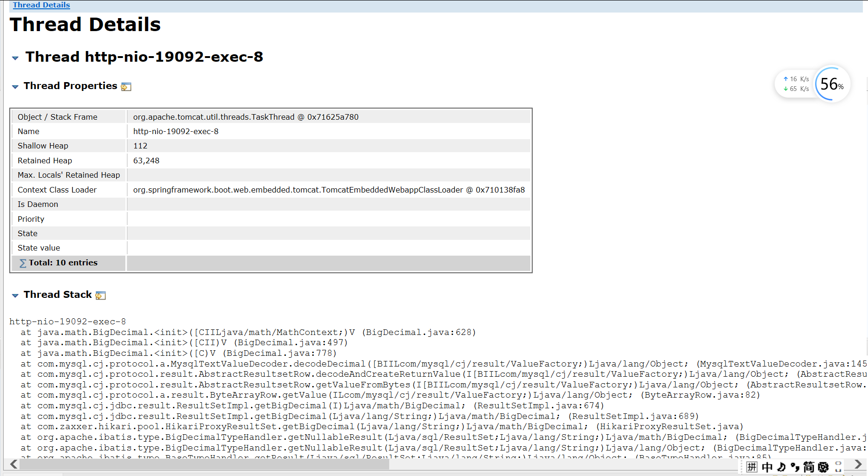Click the Pinyin IME mode icon
The width and height of the screenshot is (868, 476).
(752, 467)
